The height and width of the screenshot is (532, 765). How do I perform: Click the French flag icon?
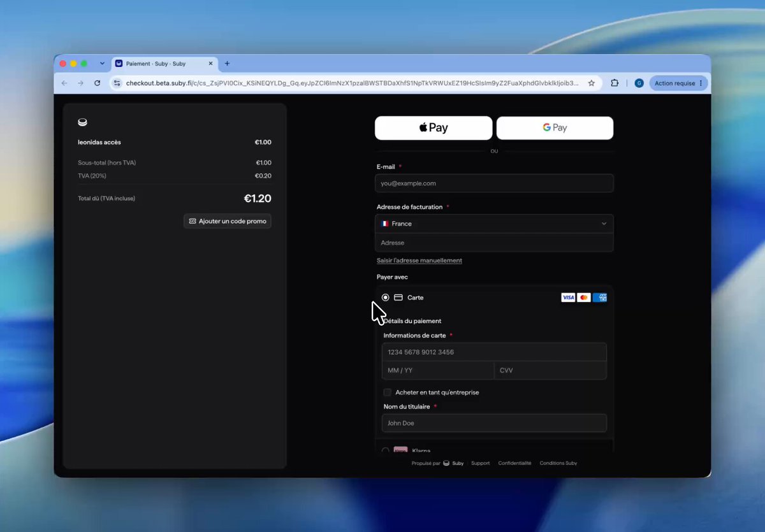click(384, 224)
